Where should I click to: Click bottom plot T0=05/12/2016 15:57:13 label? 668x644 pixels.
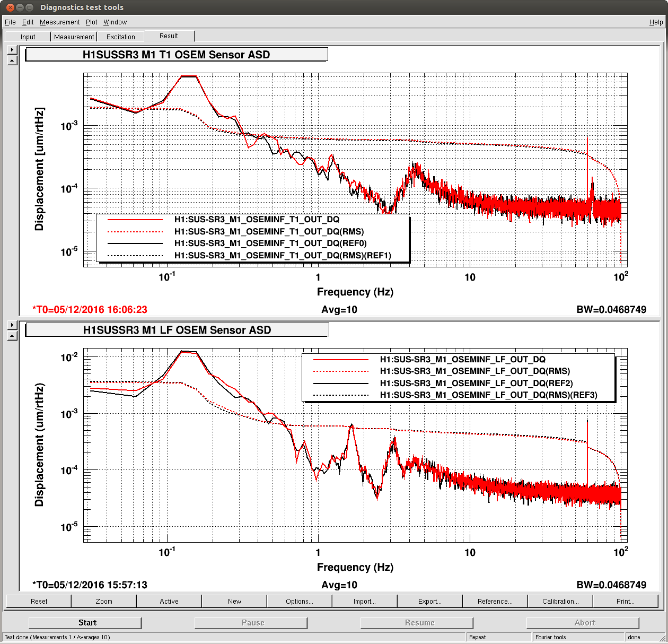point(90,585)
